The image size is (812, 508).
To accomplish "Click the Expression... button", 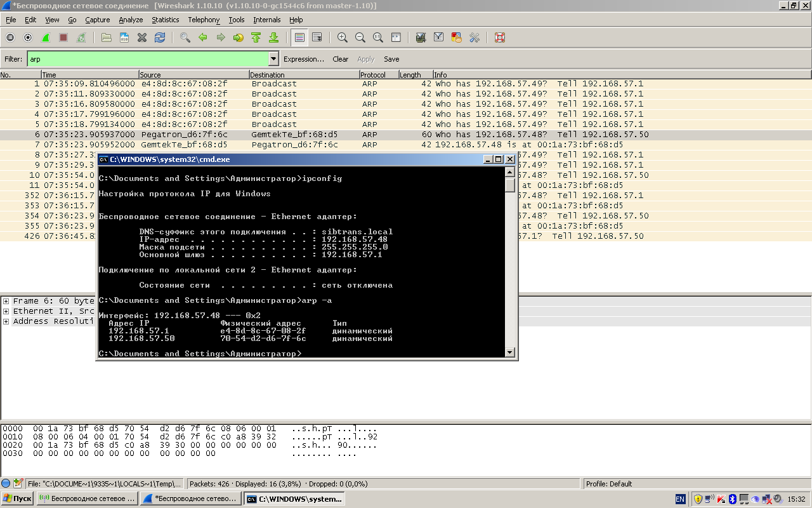I will pos(303,59).
